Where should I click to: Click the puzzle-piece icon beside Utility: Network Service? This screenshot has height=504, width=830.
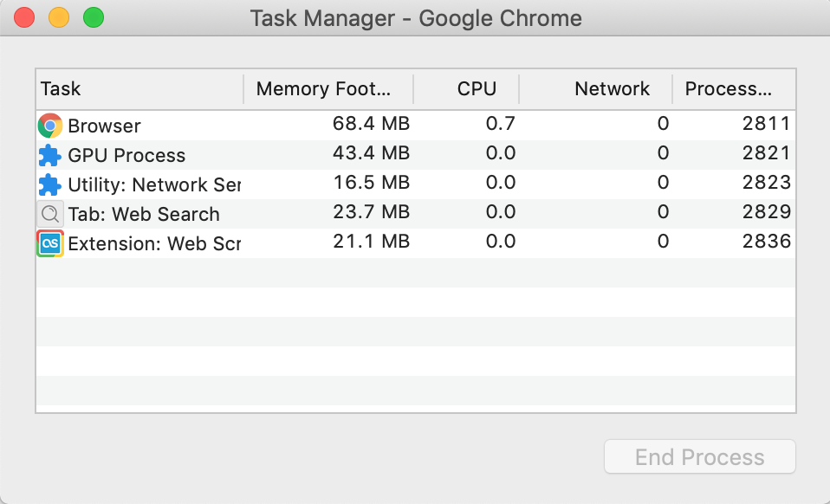coord(50,185)
